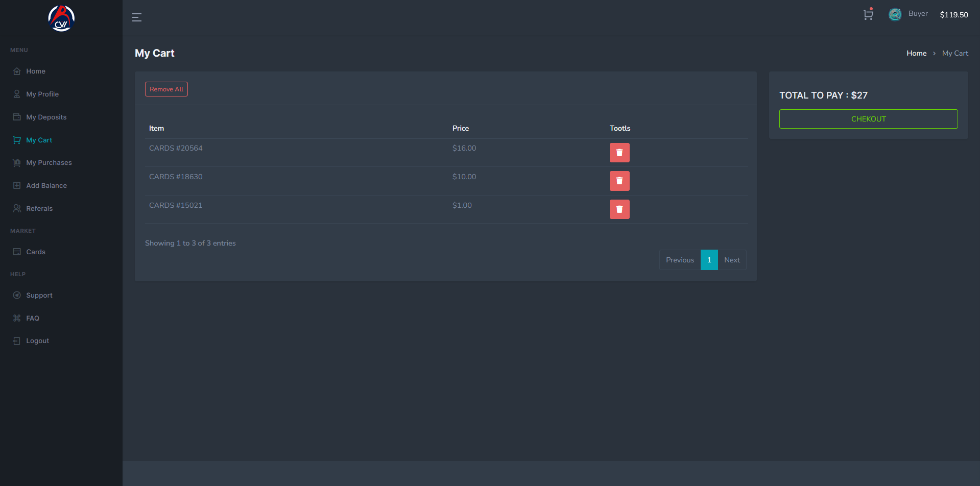Go to the Next page
980x486 pixels.
coord(732,260)
